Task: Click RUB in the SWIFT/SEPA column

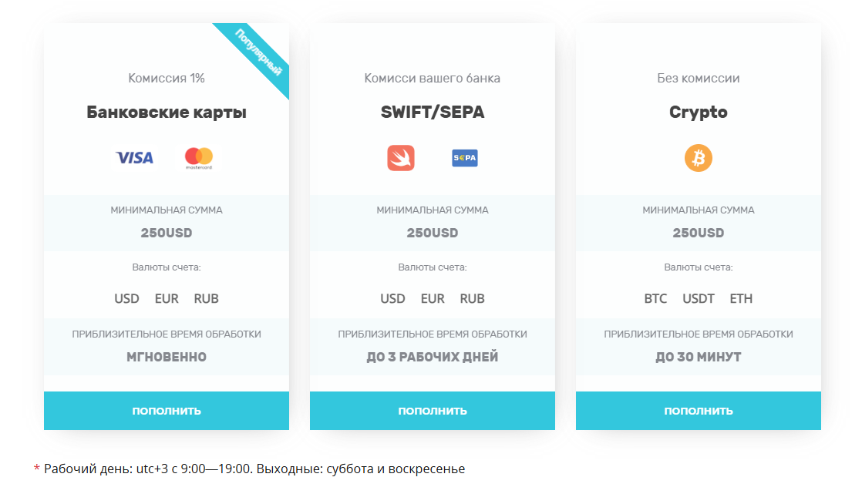Action: 473,298
